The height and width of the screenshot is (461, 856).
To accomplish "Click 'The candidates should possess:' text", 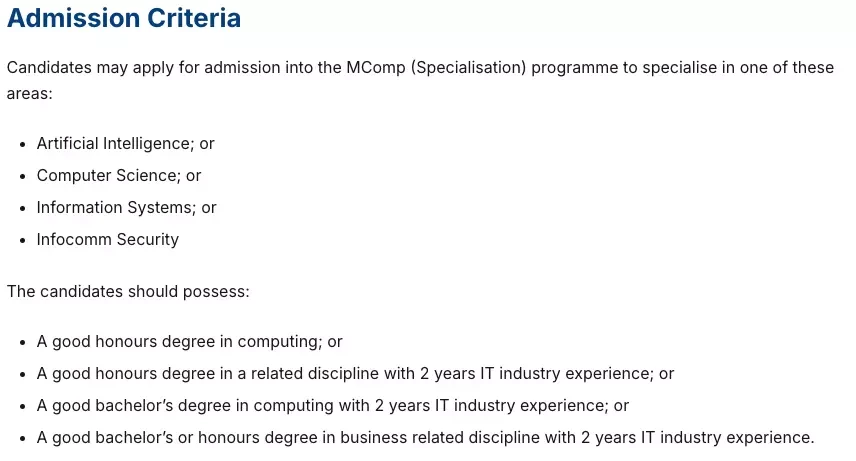I will 128,291.
